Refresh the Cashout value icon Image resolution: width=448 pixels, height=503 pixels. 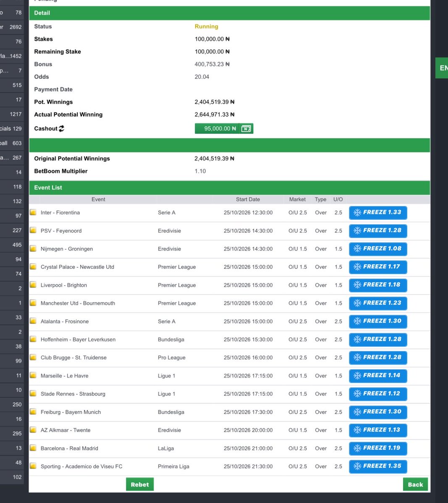61,128
